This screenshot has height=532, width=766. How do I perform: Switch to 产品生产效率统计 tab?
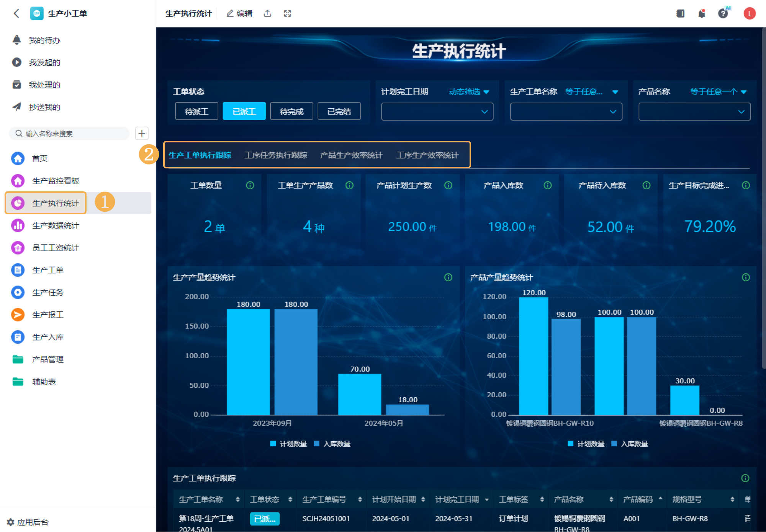pos(351,155)
